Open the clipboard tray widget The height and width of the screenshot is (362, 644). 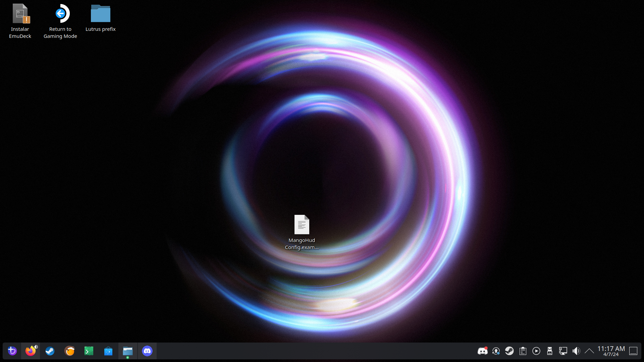click(x=523, y=351)
